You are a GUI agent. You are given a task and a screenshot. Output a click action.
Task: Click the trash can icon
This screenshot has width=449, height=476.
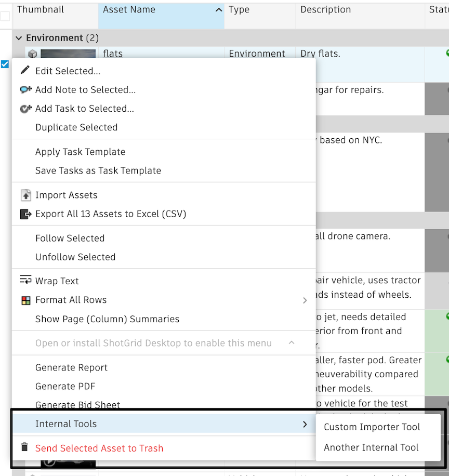point(24,447)
